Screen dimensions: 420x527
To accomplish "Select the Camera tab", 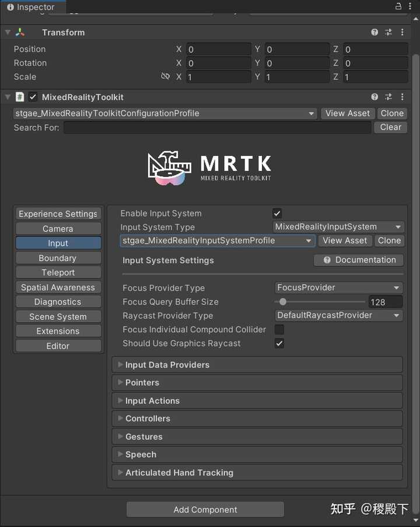I will pyautogui.click(x=58, y=229).
